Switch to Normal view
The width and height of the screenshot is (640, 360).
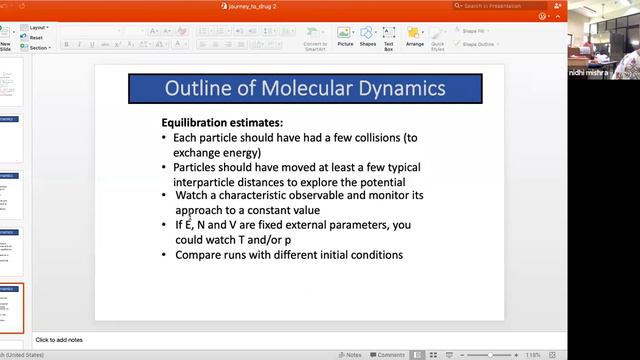417,355
